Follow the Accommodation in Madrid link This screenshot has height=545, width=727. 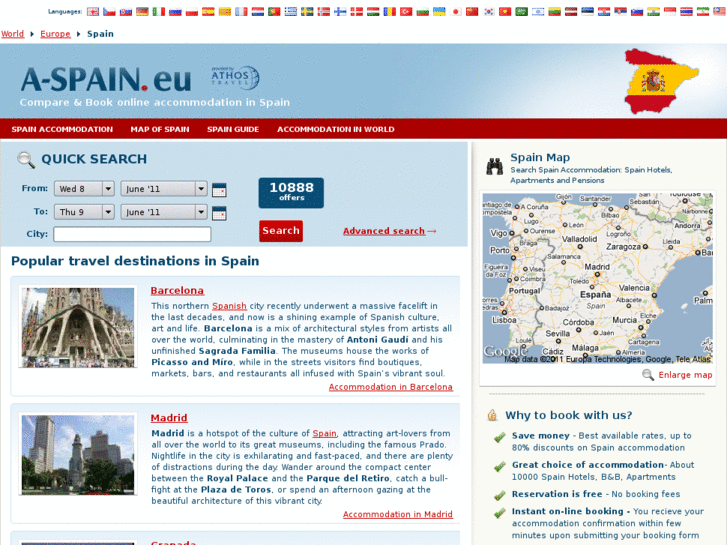coord(398,514)
